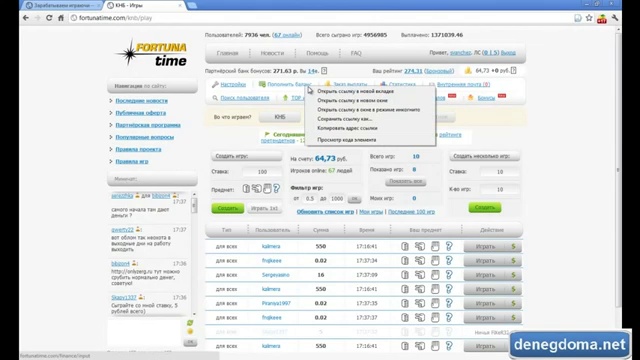
Task: Pick scissors in the Piranya1997 game row
Action: pyautogui.click(x=420, y=303)
